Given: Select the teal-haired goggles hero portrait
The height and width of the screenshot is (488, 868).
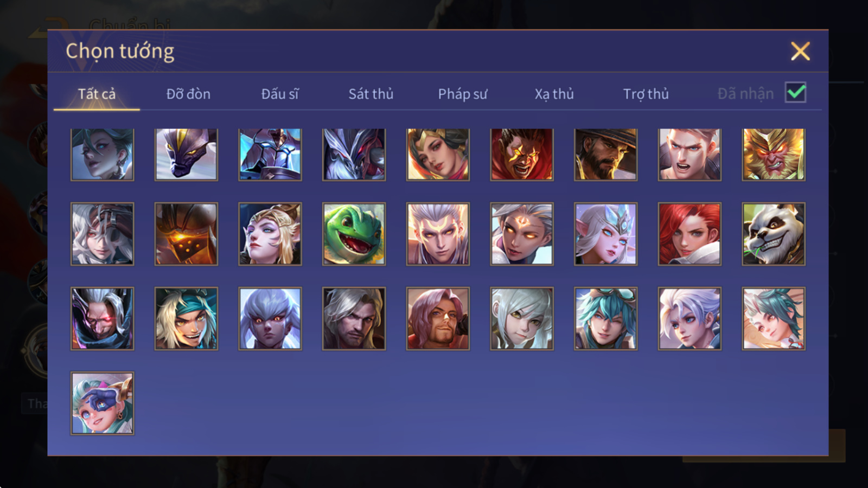Looking at the screenshot, I should (x=605, y=318).
